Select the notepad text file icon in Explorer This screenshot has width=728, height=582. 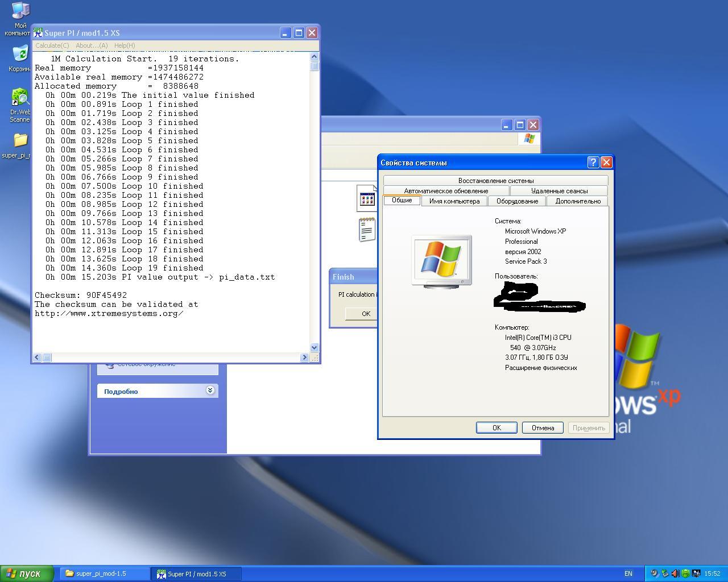click(367, 229)
